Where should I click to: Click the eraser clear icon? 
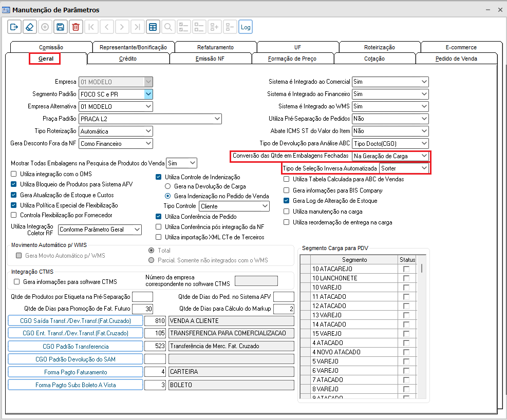pyautogui.click(x=30, y=27)
